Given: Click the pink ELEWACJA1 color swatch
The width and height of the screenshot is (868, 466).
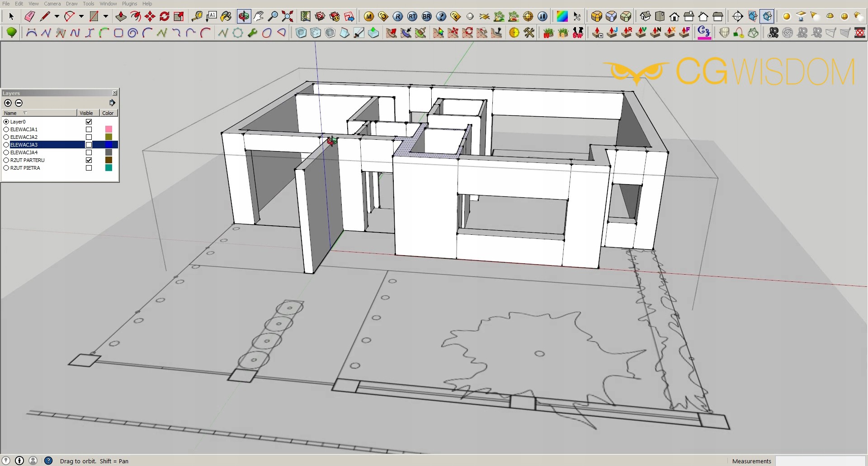Looking at the screenshot, I should click(x=108, y=129).
